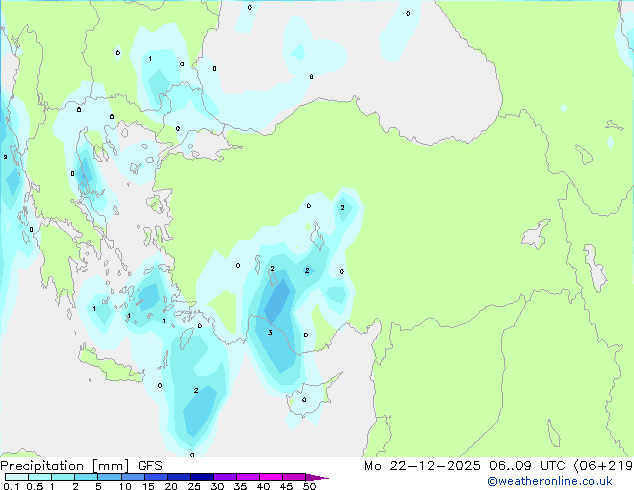Click the '5' legend scale label
Viewport: 634px width, 490px height.
[98, 486]
